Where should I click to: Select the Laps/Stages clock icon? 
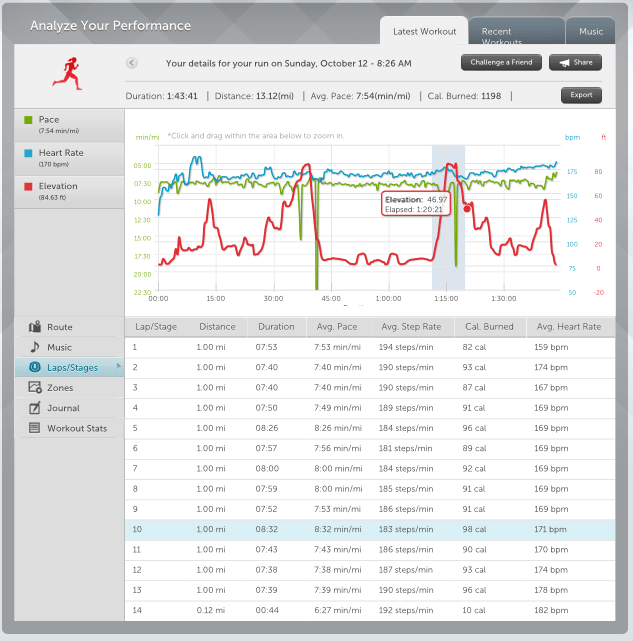point(35,368)
